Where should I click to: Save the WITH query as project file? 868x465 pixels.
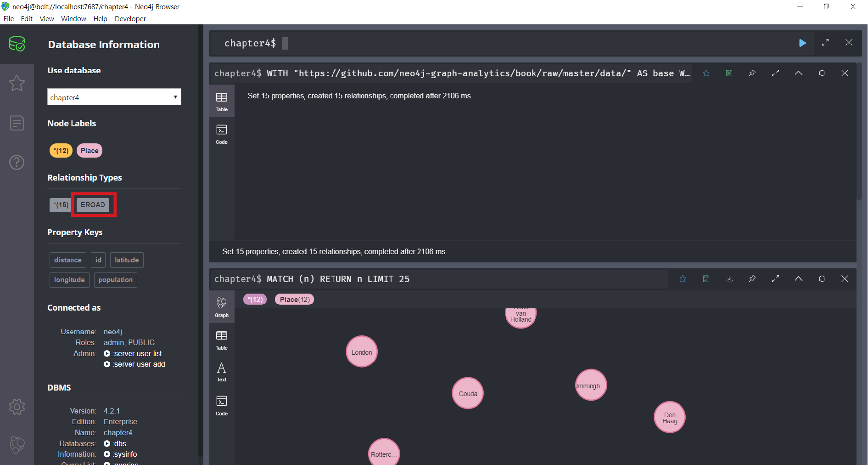pos(729,73)
